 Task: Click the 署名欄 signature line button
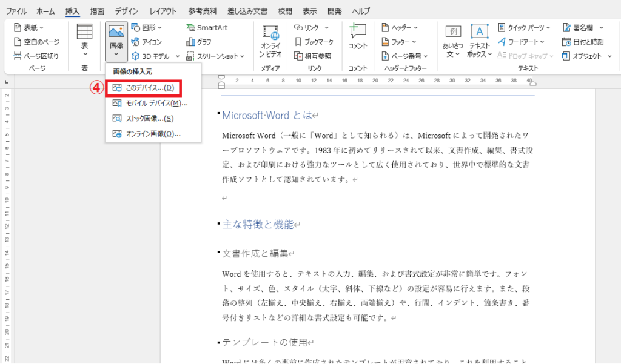click(x=578, y=28)
